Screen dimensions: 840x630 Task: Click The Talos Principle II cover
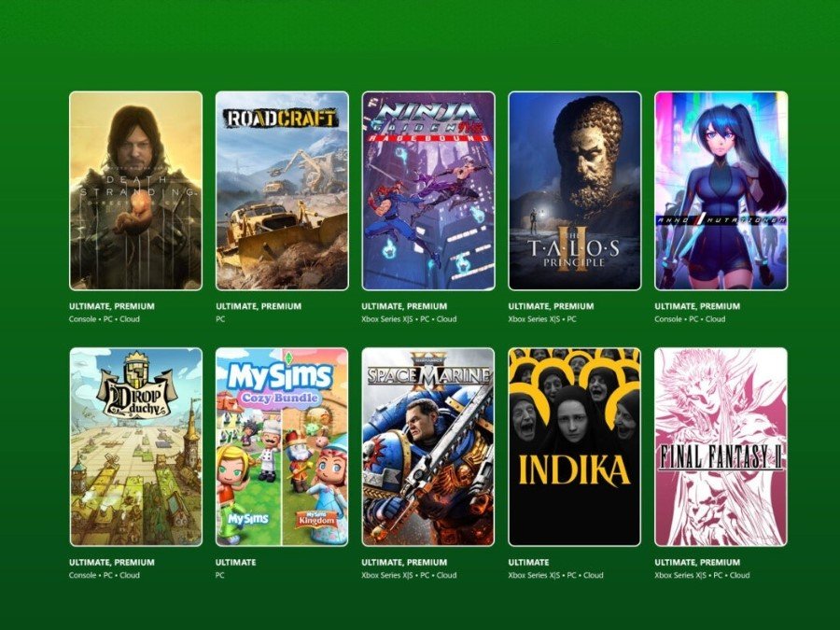(x=575, y=190)
